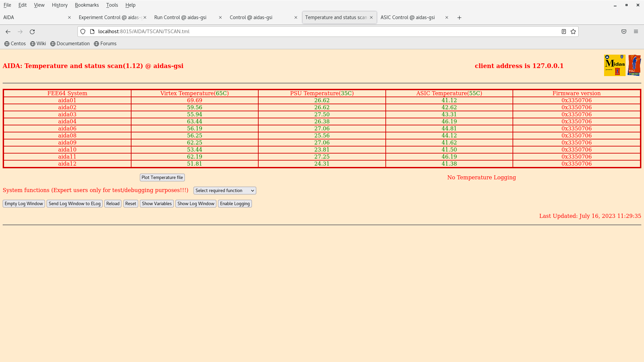The image size is (644, 362).
Task: Click the back navigation arrow
Action: tap(8, 32)
